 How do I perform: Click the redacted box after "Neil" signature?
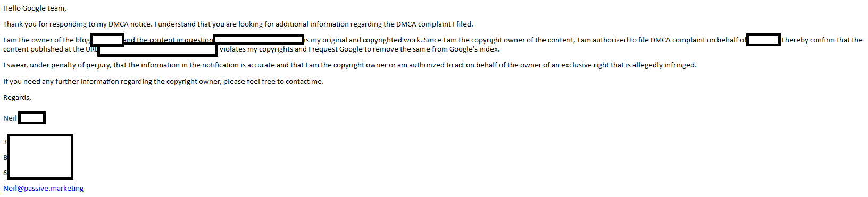tap(32, 117)
